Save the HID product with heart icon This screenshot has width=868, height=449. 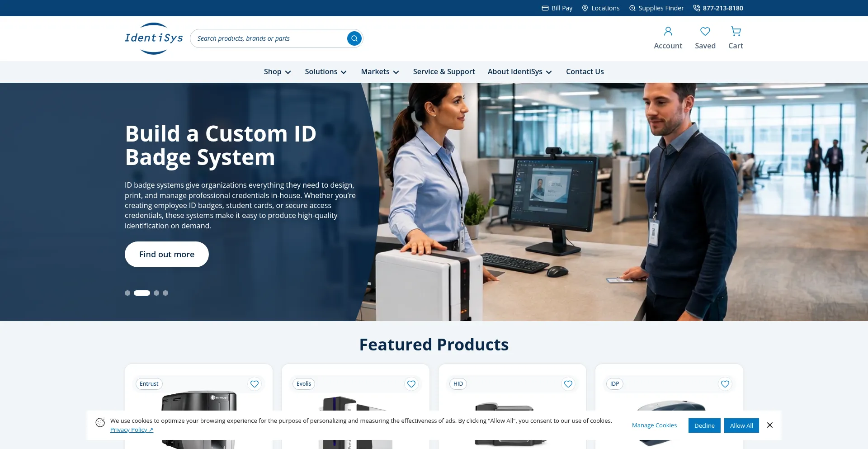tap(568, 384)
